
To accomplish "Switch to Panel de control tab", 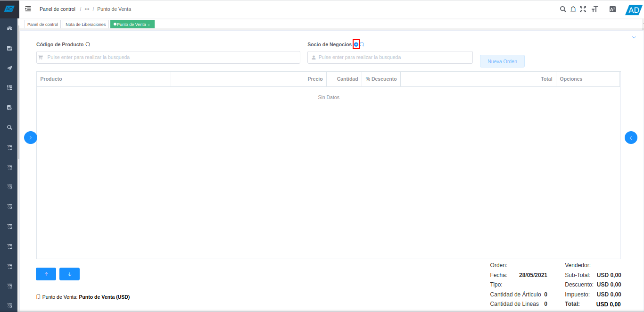I will pos(42,25).
